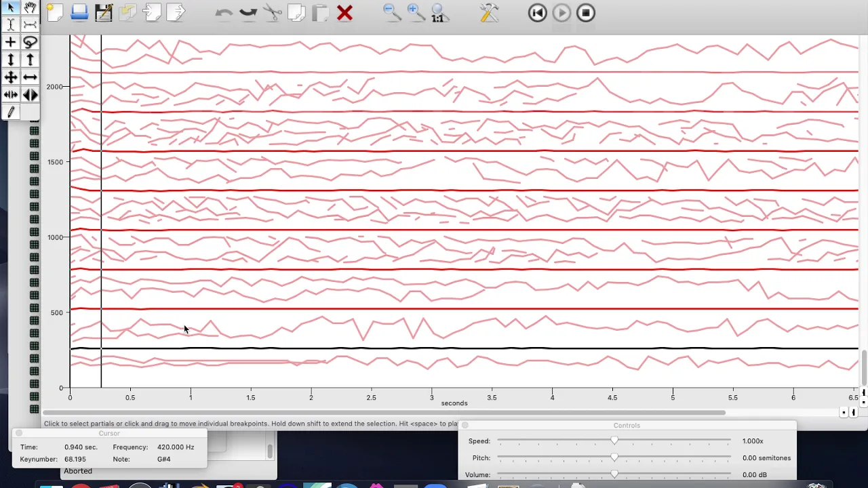Paste from the clipboard icon
Screen dimensions: 868x488
(320, 12)
